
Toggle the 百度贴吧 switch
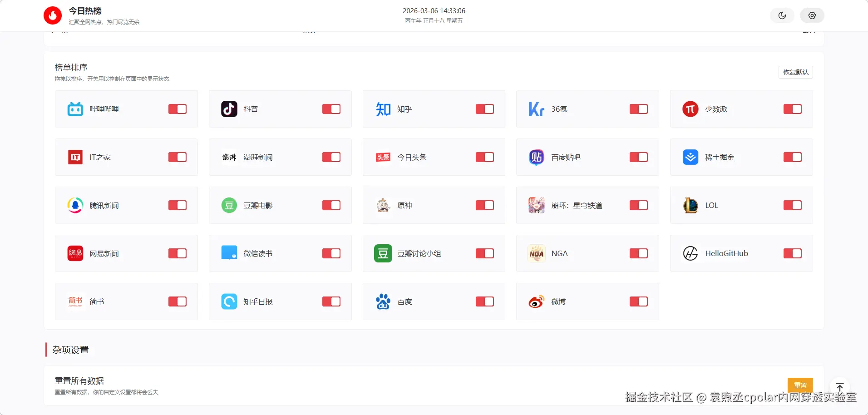tap(639, 157)
